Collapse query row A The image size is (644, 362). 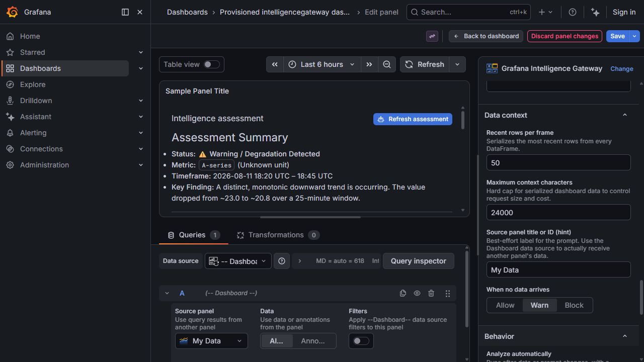[x=167, y=293]
